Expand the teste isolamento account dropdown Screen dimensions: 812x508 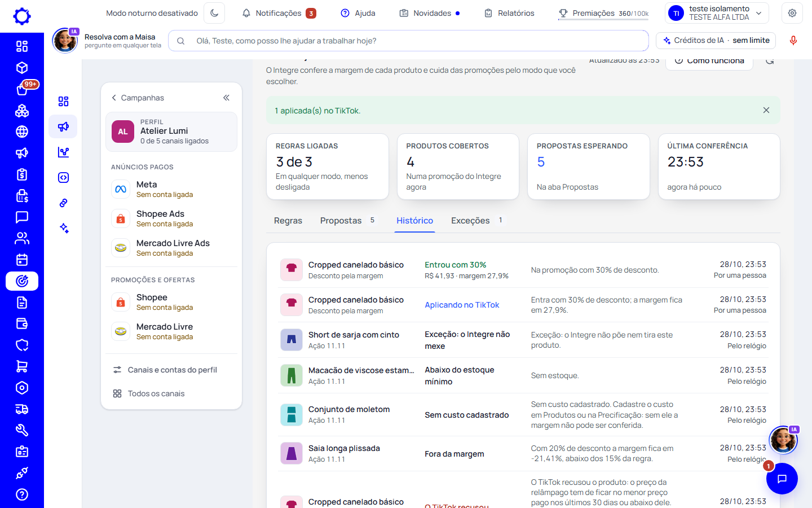pyautogui.click(x=717, y=13)
